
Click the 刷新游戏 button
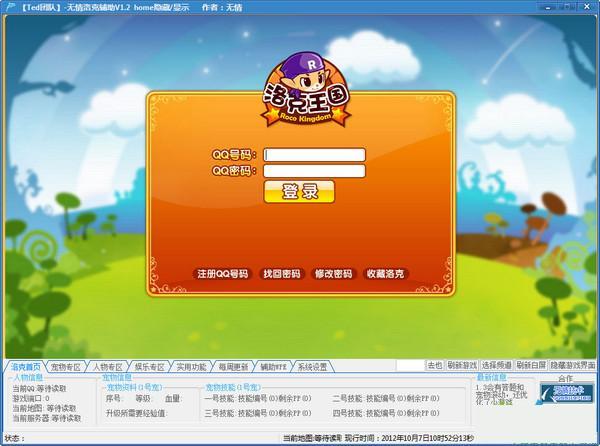coord(462,365)
